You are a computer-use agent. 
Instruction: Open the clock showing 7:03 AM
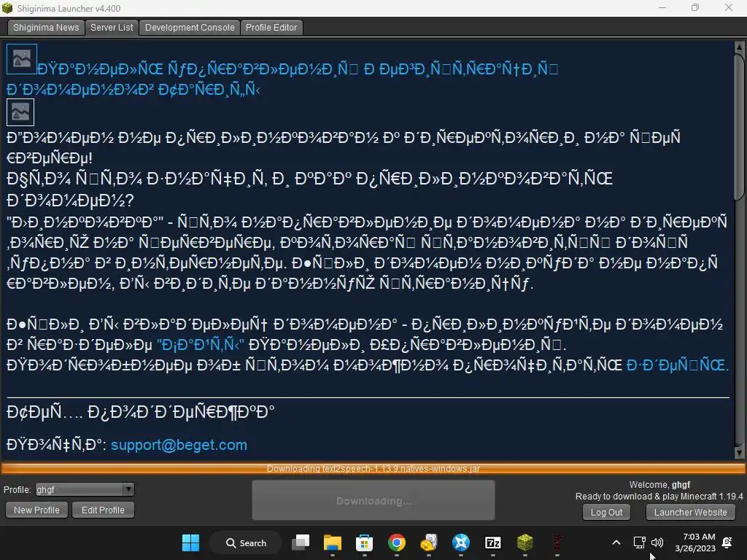click(695, 542)
